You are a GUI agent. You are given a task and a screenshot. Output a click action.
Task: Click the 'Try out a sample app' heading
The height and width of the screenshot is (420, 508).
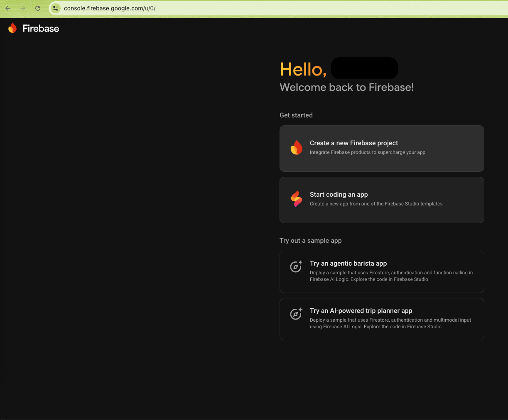click(311, 241)
